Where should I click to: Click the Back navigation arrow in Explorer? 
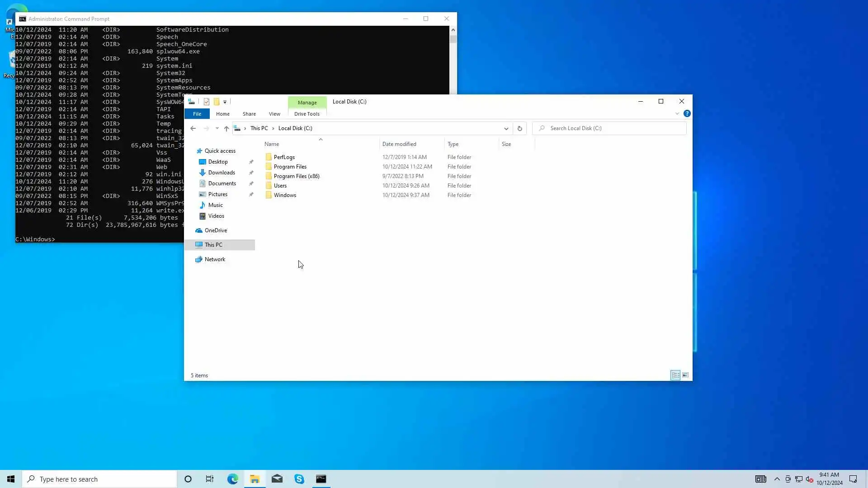coord(193,128)
